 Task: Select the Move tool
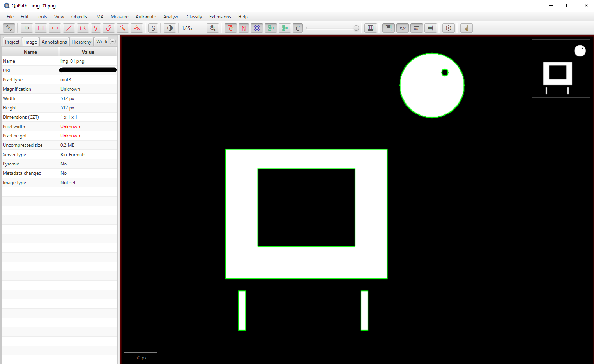[27, 28]
